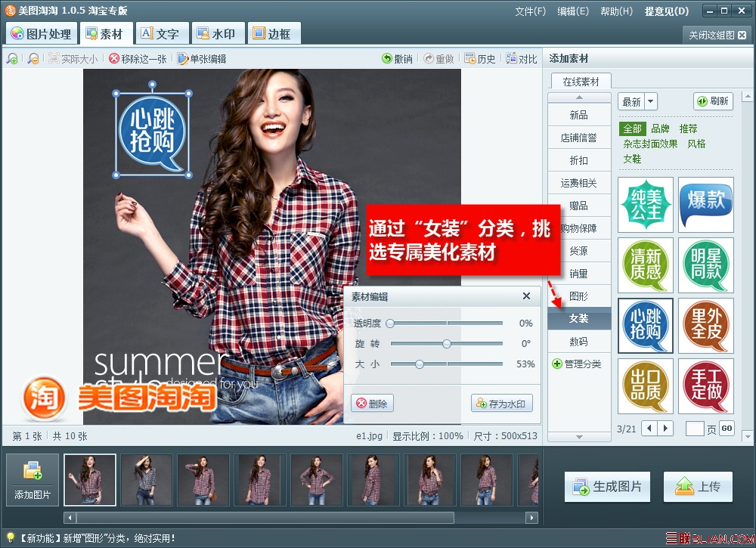Choose the 数码 category
The height and width of the screenshot is (548, 756).
click(x=579, y=342)
